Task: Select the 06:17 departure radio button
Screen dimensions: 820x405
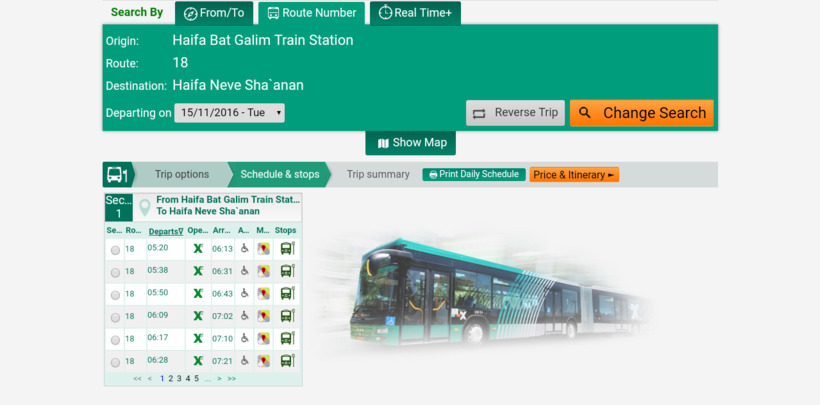Action: point(115,340)
